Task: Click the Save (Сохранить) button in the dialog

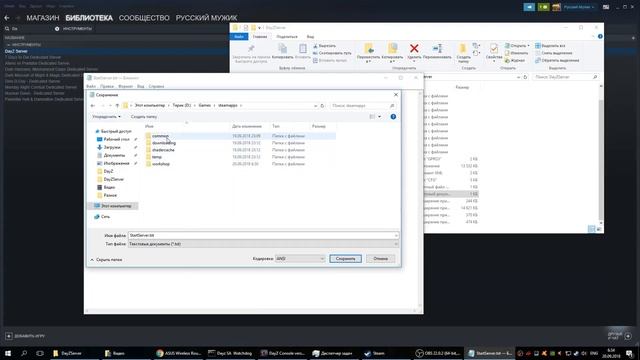Action: pos(345,258)
